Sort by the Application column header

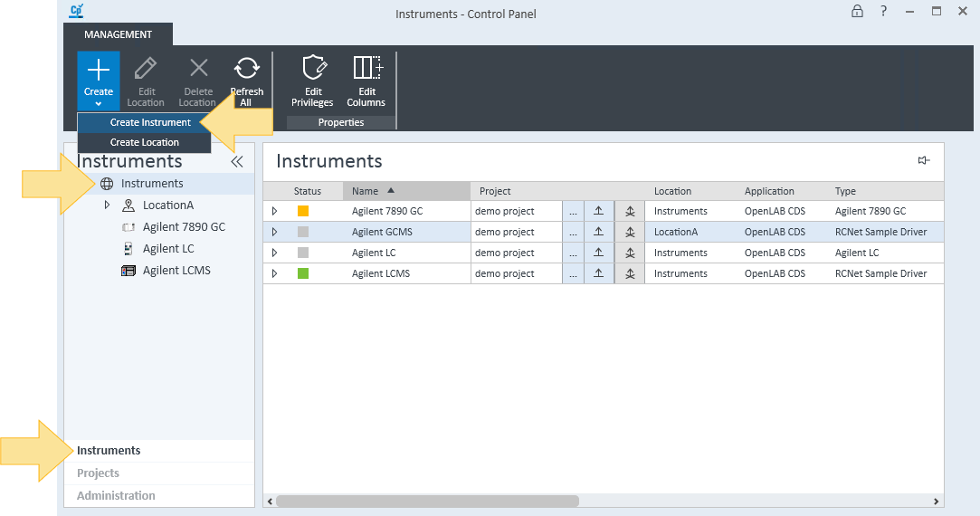[x=769, y=191]
